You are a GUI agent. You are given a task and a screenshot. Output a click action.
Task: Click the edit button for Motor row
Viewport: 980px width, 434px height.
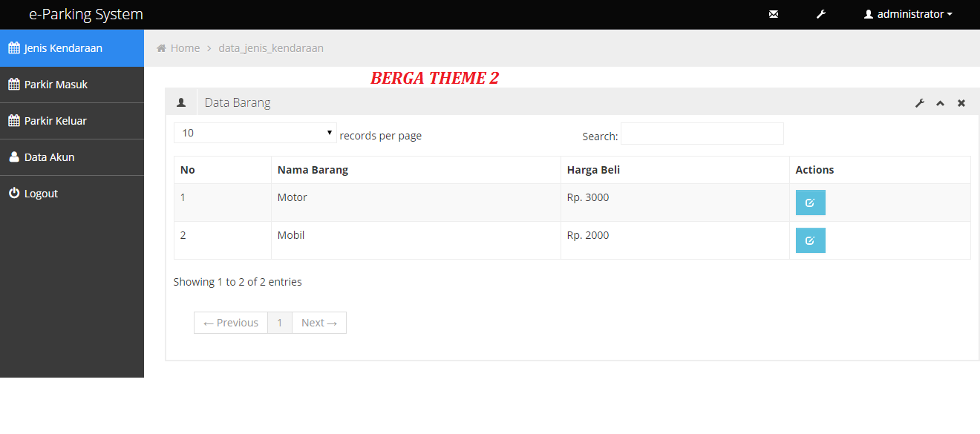pos(810,203)
